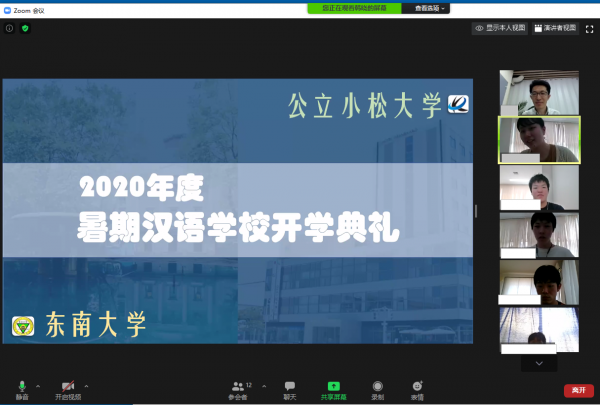Image resolution: width=600 pixels, height=405 pixels.
Task: Click the red leave meeting button
Action: (x=579, y=390)
